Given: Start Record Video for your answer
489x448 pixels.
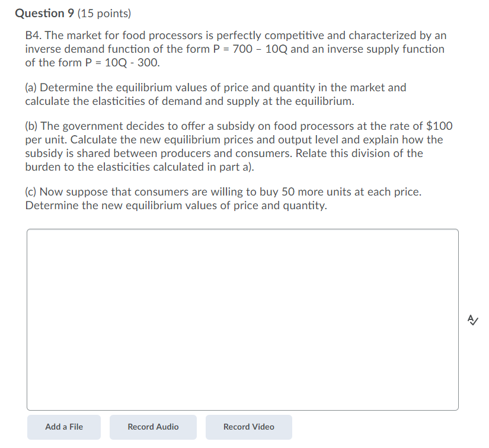Looking at the screenshot, I should (248, 427).
